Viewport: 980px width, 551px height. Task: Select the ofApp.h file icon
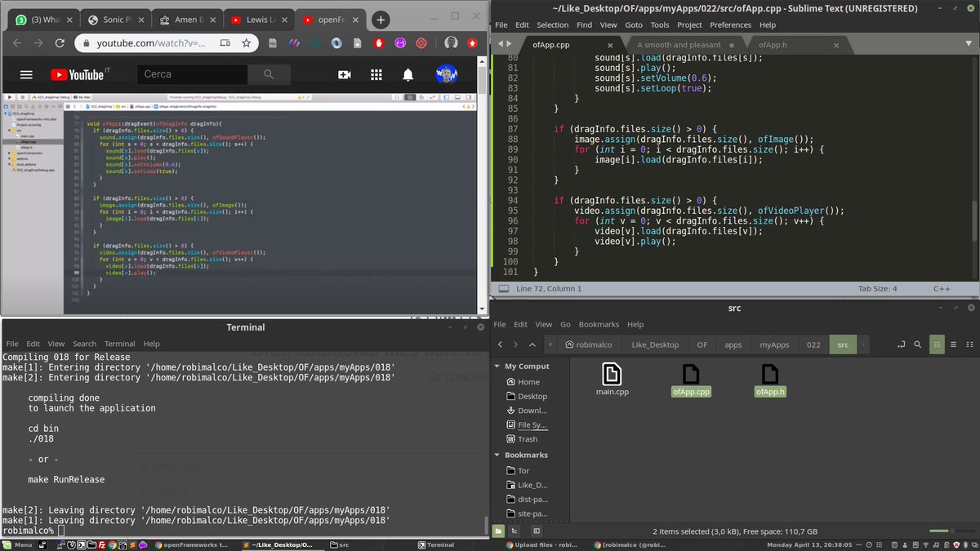click(x=770, y=375)
